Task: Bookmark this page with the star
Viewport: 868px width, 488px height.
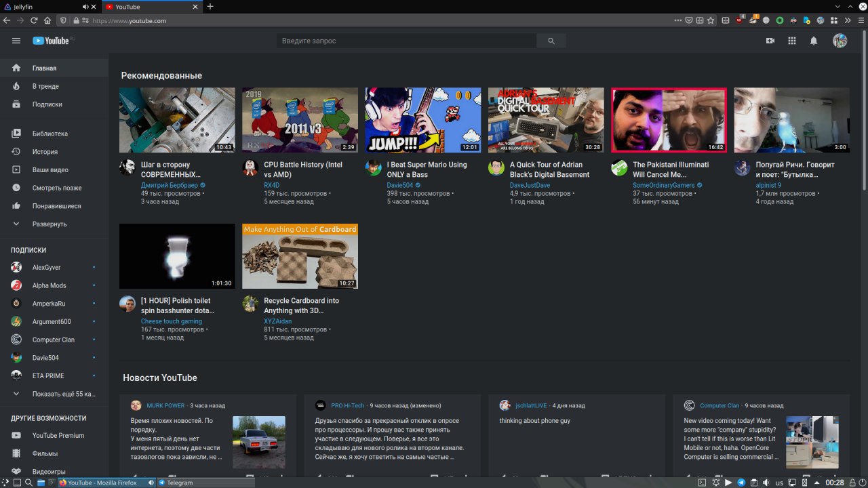Action: (711, 20)
